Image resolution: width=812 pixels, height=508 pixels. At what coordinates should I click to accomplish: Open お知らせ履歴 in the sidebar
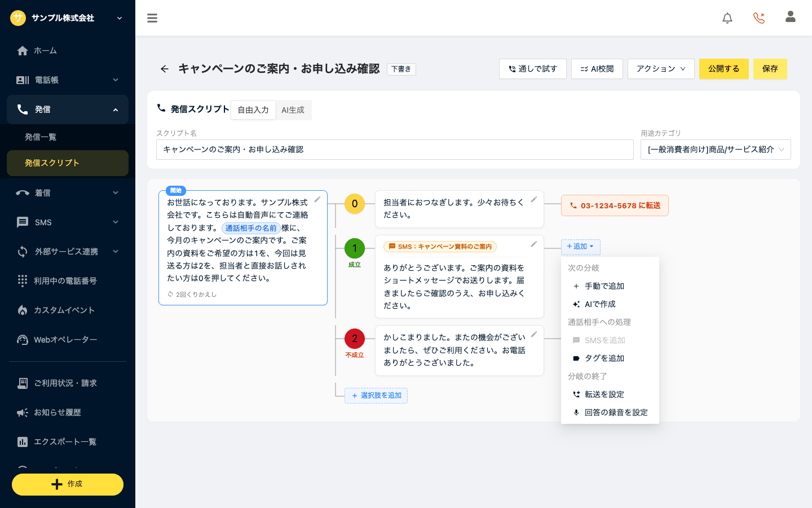coord(68,413)
